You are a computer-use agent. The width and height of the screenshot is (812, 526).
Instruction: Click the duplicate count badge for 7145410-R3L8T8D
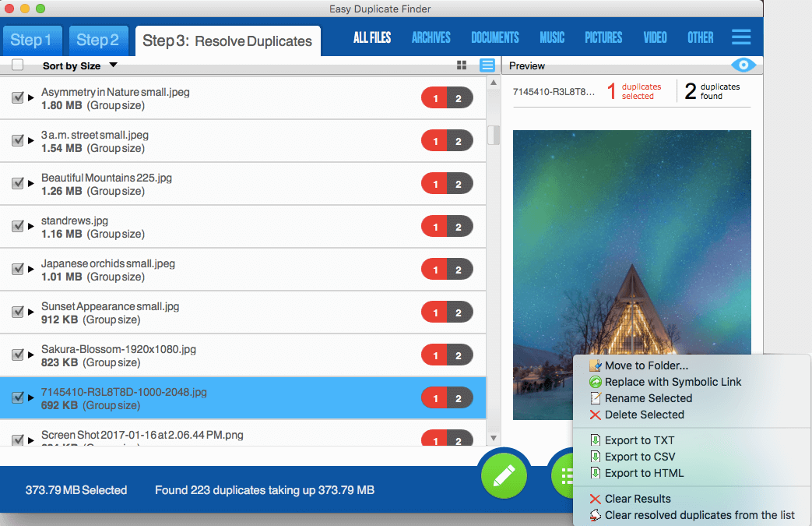(x=447, y=398)
